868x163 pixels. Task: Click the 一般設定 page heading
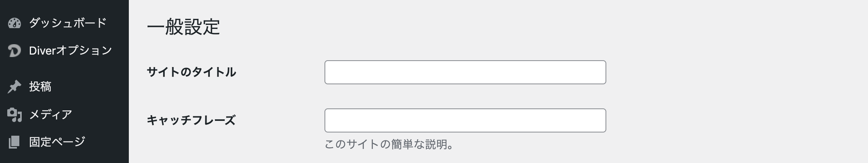tap(184, 27)
